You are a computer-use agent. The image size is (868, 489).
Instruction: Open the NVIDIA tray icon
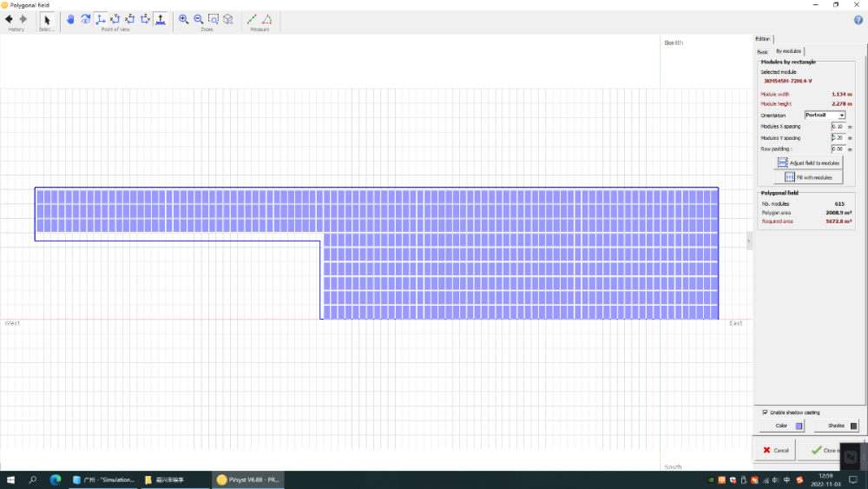click(712, 480)
